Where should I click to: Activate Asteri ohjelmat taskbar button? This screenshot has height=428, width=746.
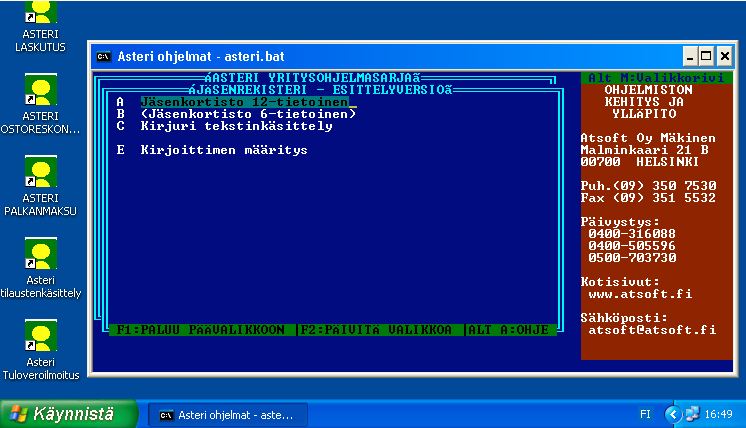click(228, 415)
